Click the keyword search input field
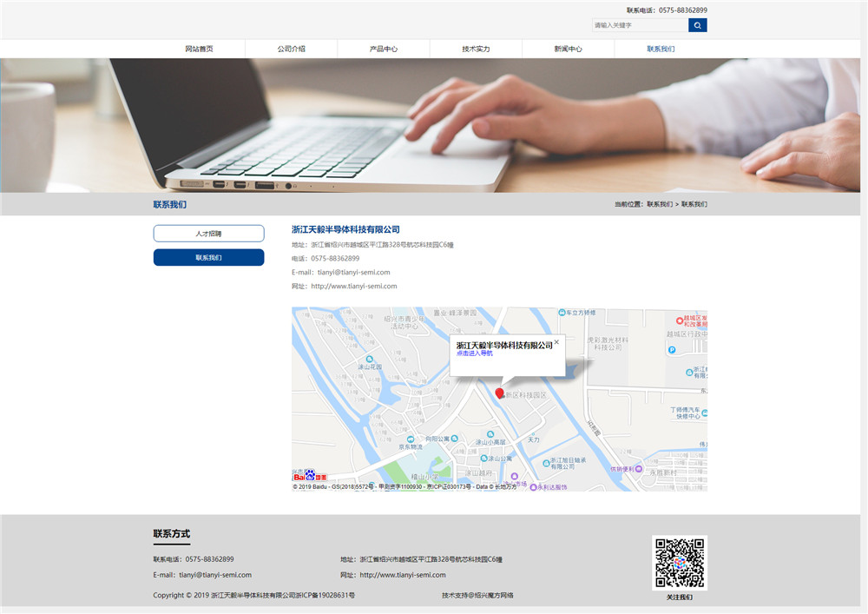Image resolution: width=868 pixels, height=614 pixels. tap(640, 24)
